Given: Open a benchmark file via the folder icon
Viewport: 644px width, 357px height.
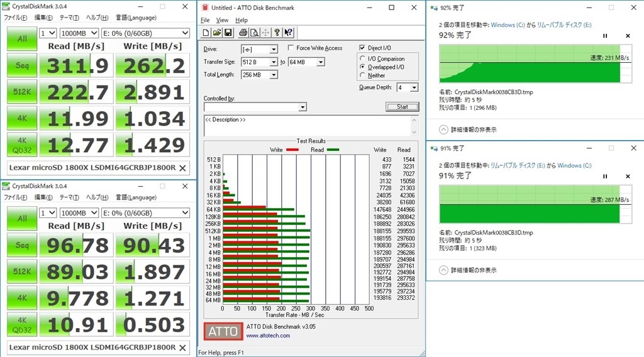Looking at the screenshot, I should pyautogui.click(x=217, y=33).
